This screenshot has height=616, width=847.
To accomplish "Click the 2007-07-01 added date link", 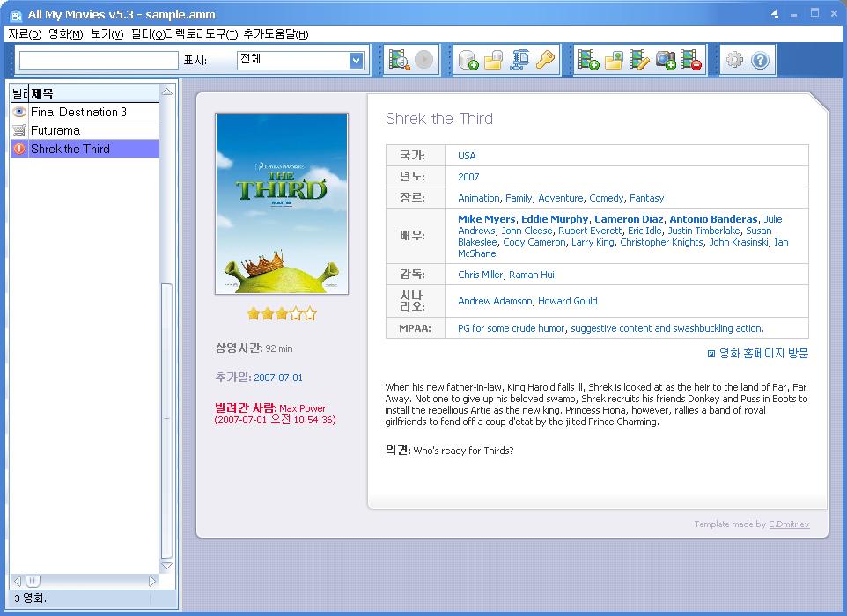I will point(278,378).
